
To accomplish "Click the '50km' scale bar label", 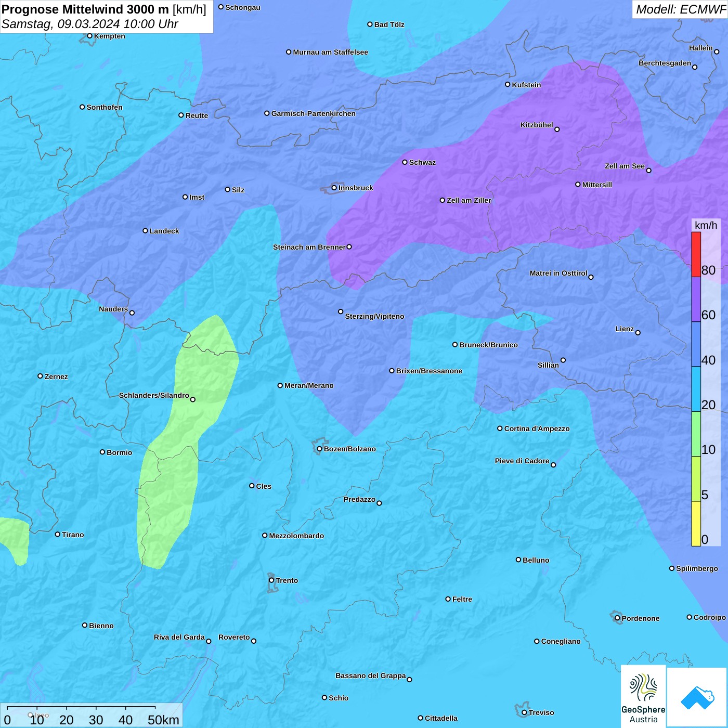I will click(163, 720).
